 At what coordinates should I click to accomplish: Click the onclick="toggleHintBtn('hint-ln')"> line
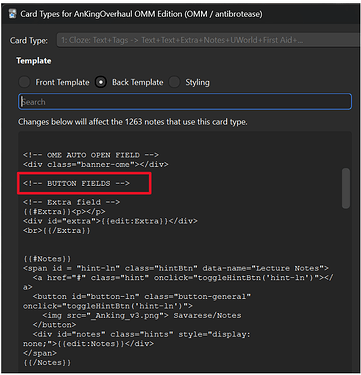coord(108,306)
